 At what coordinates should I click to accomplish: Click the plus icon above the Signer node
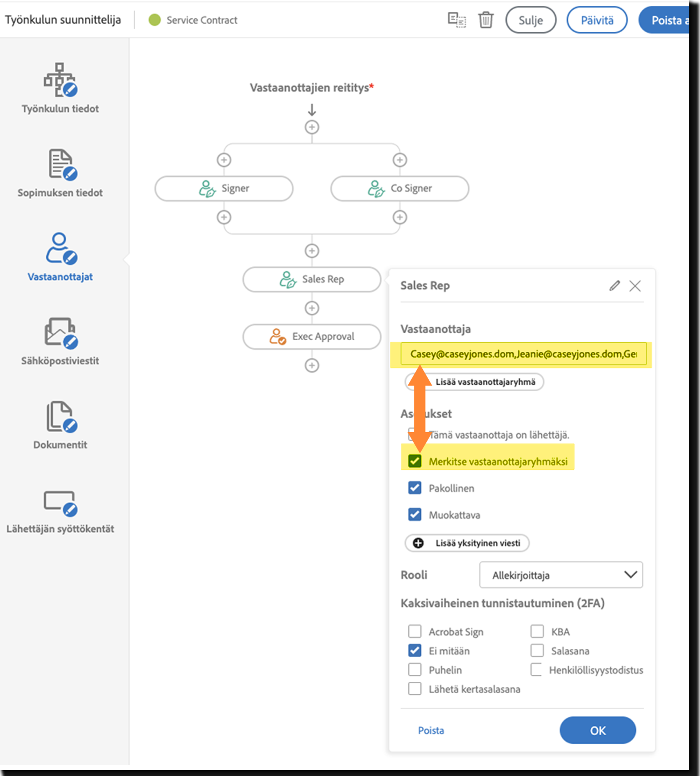coord(224,160)
